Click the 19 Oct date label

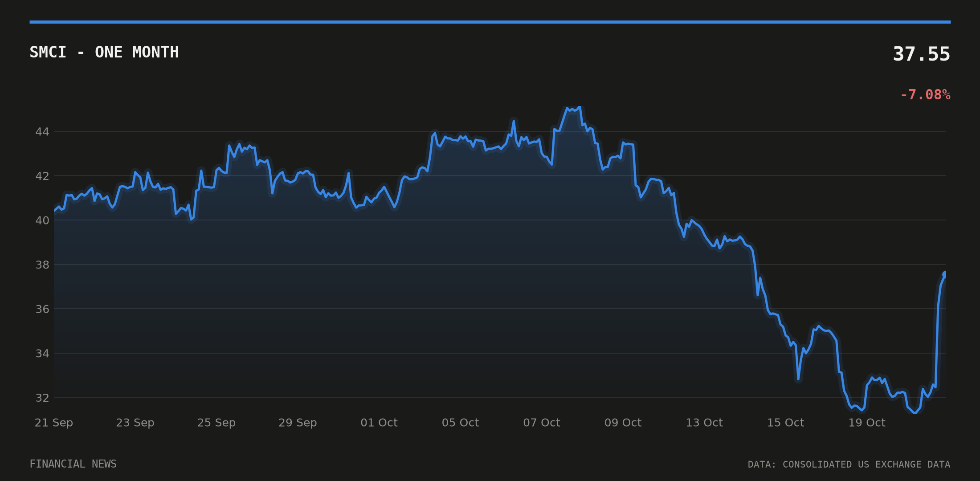point(867,423)
